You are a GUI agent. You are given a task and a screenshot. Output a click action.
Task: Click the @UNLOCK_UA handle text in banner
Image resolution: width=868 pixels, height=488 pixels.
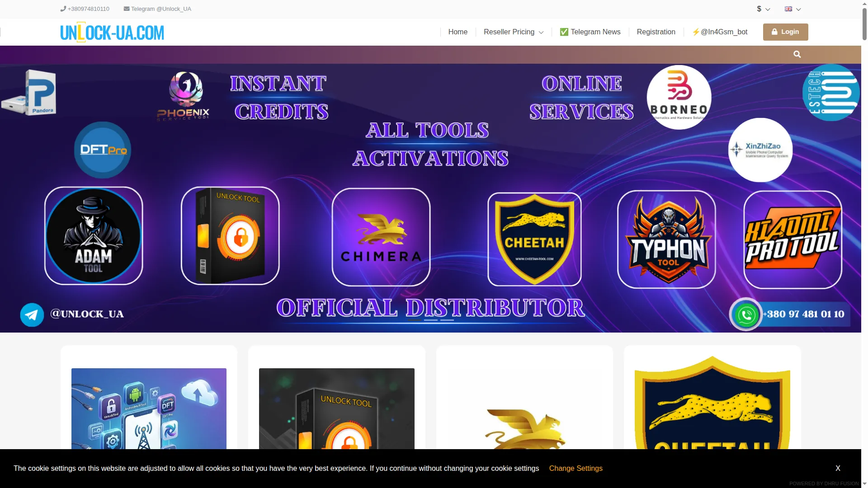[x=87, y=314]
